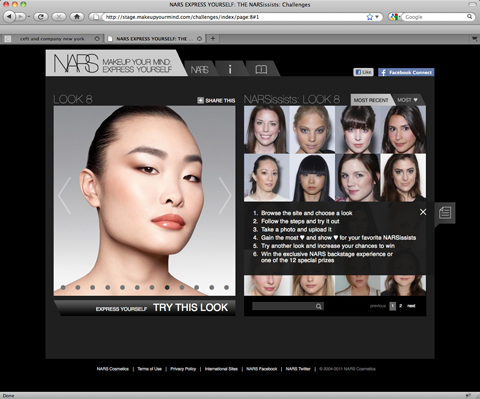Close the instructions overlay with X

[423, 212]
